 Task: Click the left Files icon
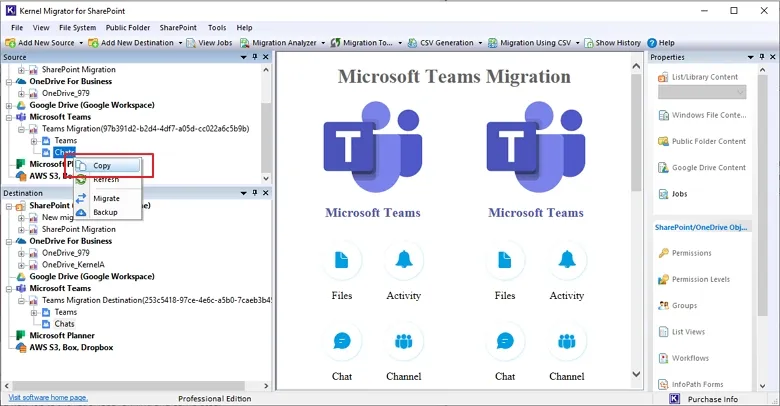tap(342, 260)
